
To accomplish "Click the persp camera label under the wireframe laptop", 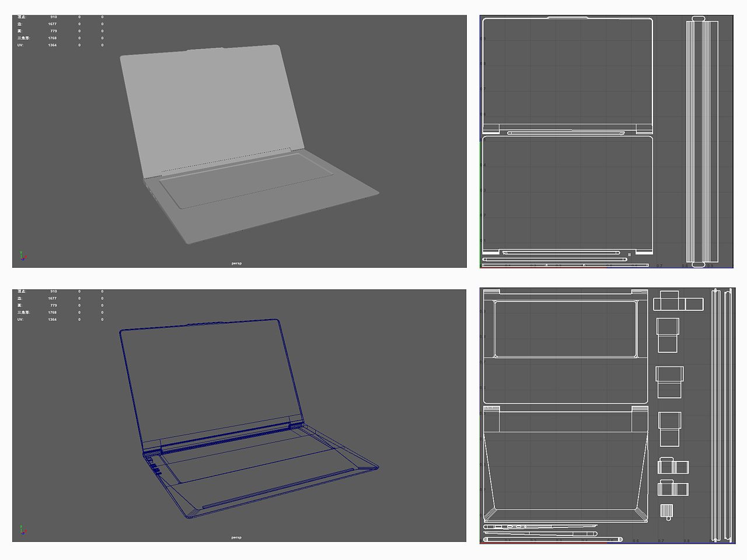I will pos(236,538).
